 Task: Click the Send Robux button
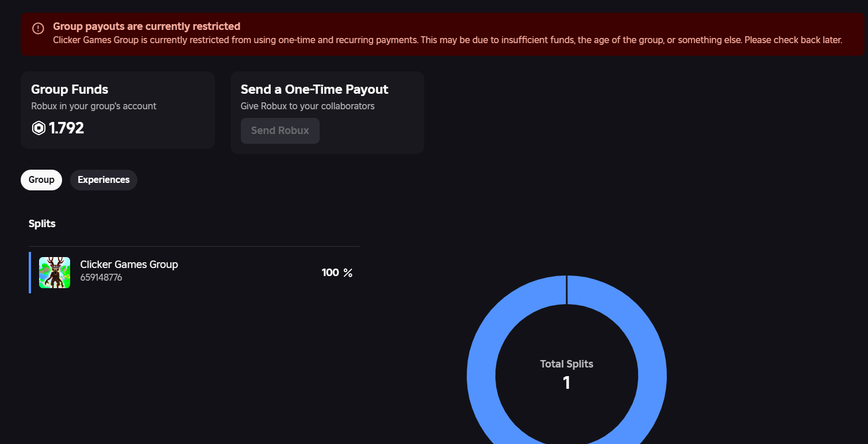[x=280, y=131]
